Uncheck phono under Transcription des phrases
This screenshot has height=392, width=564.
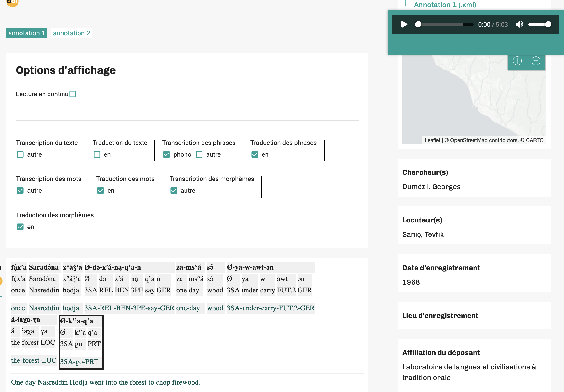(x=166, y=154)
